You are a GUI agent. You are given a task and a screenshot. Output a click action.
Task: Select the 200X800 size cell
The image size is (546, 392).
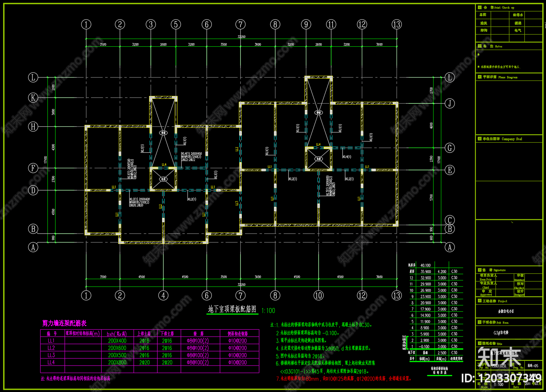tap(117, 362)
